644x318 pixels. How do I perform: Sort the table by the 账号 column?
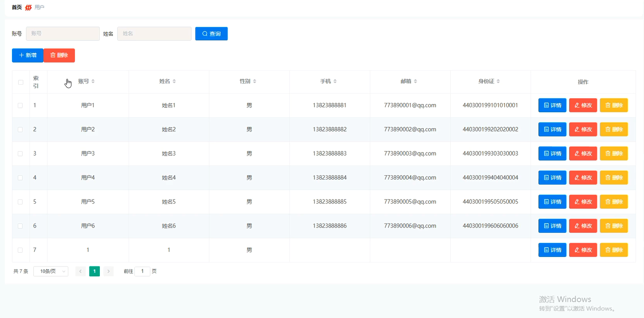(93, 82)
